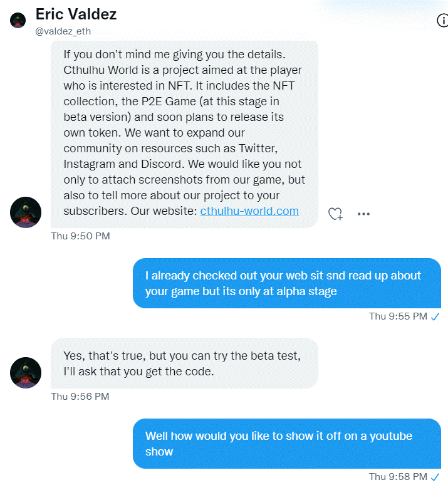
Task: Click the Thu 9:58 PM timestamp
Action: point(398,477)
